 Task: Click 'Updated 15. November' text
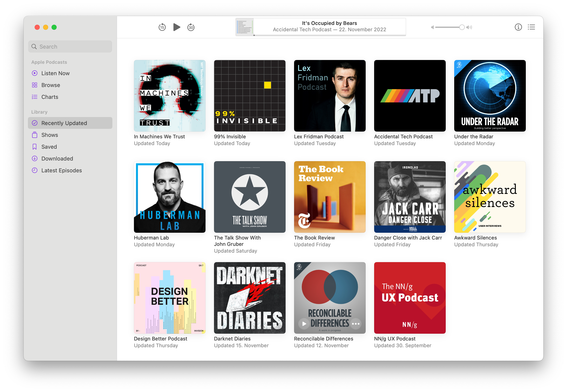click(241, 345)
